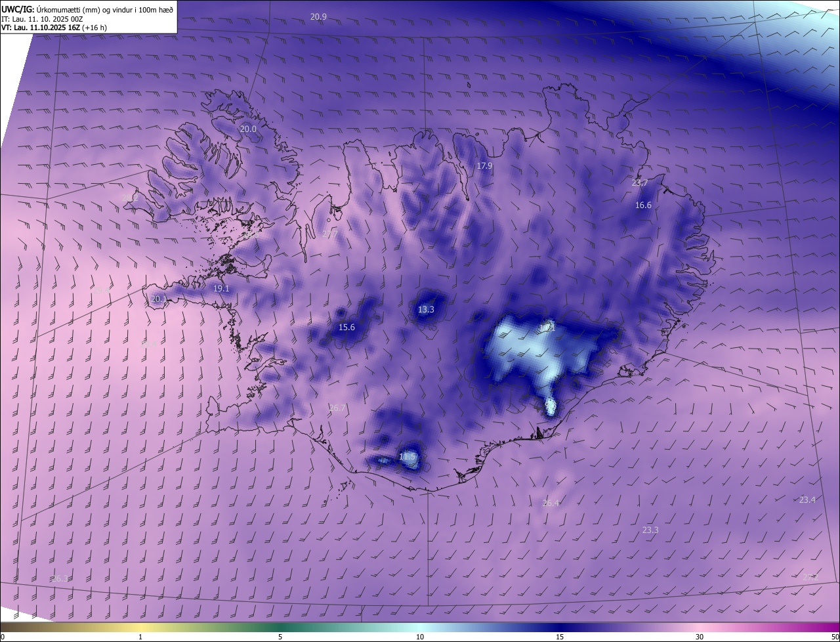Click the 19.1 value on Snæfellsnes peninsula
The height and width of the screenshot is (642, 840).
(221, 289)
